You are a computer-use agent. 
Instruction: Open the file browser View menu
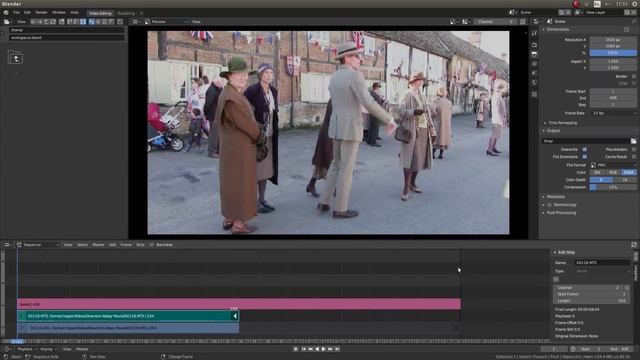click(21, 22)
